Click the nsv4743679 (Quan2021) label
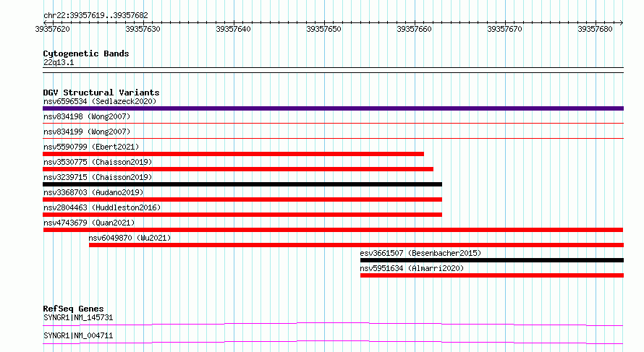The image size is (644, 352). point(89,223)
